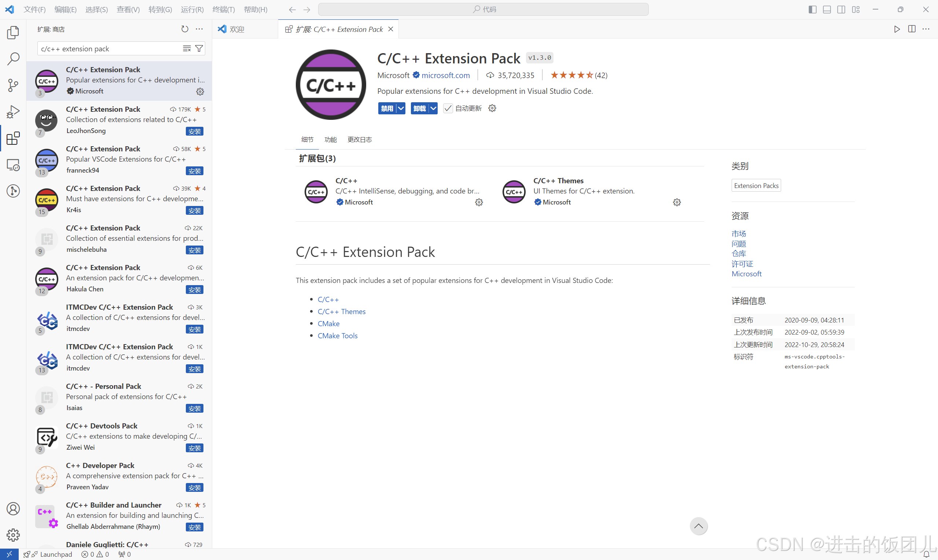
Task: Toggle primary side bar visibility
Action: [812, 10]
